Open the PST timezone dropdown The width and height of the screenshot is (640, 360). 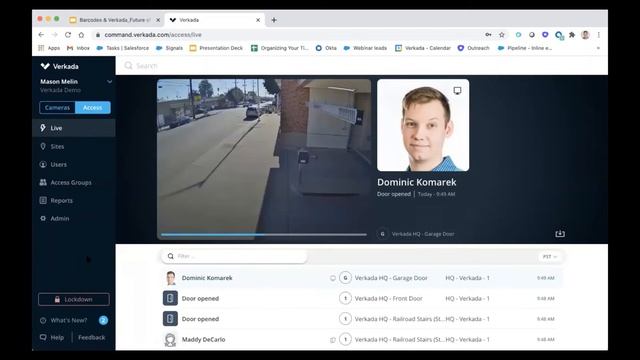pos(549,257)
